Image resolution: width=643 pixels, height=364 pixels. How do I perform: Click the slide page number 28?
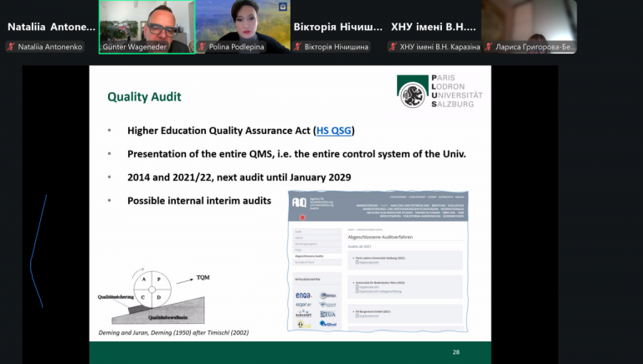tap(456, 352)
